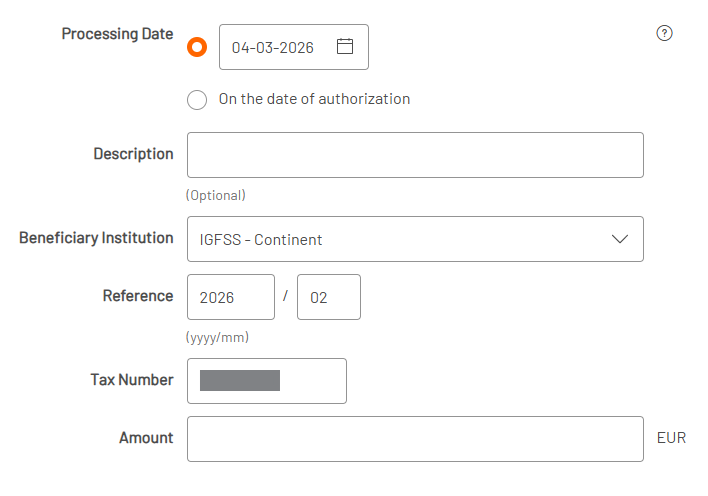708x496 pixels.
Task: Select the 'On the date of authorization' radio button
Action: coord(197,99)
